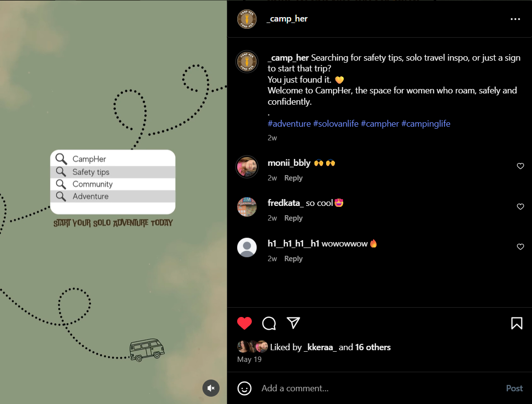532x404 pixels.
Task: Open the three-dot more options menu
Action: coord(515,19)
